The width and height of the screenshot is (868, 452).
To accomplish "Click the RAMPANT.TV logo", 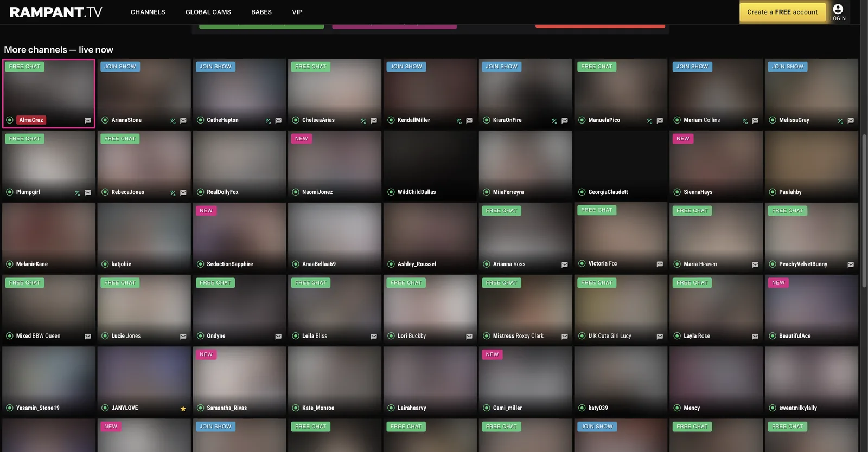I will (x=56, y=12).
